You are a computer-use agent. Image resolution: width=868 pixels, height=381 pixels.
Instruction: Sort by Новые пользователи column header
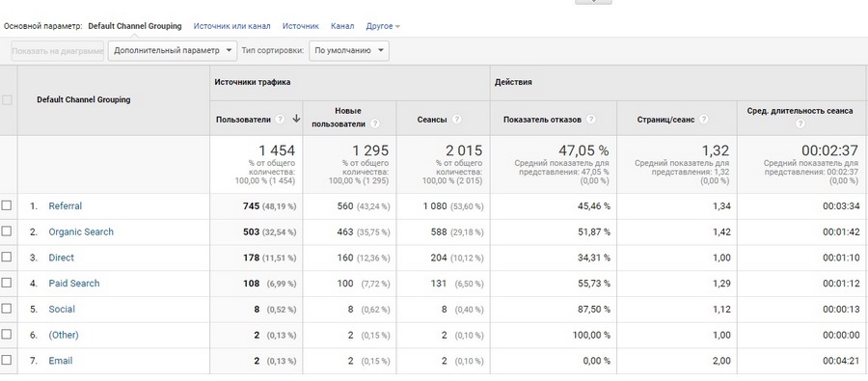pyautogui.click(x=339, y=118)
